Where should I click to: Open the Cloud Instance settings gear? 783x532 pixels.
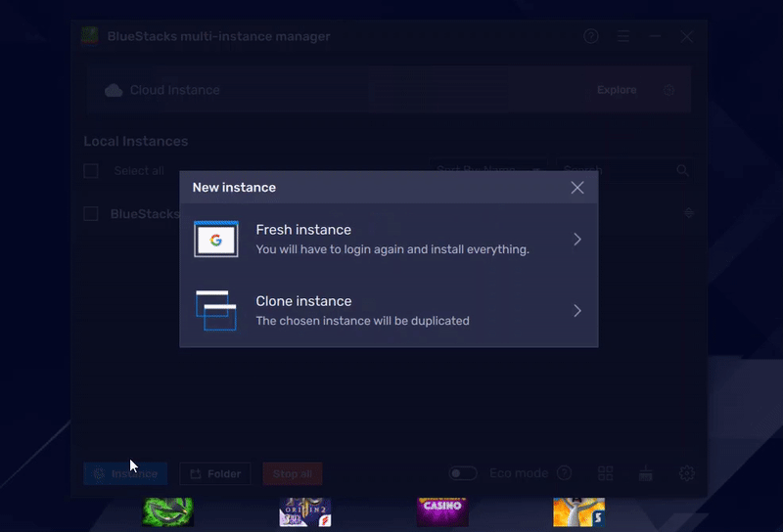669,90
